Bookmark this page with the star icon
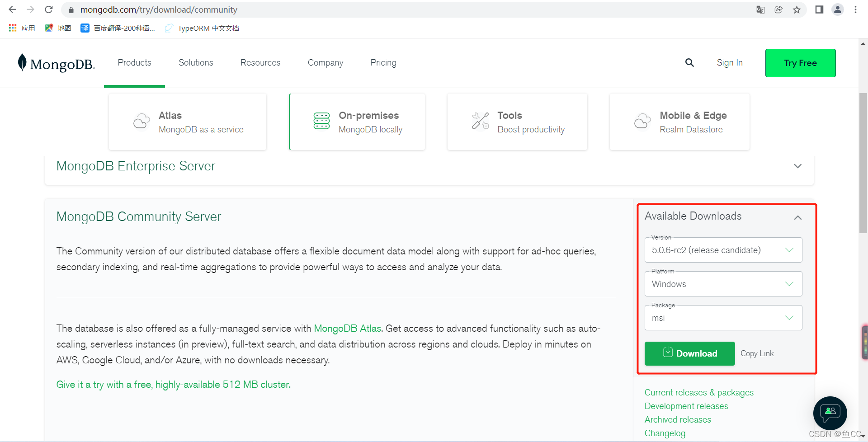The height and width of the screenshot is (442, 868). point(797,10)
